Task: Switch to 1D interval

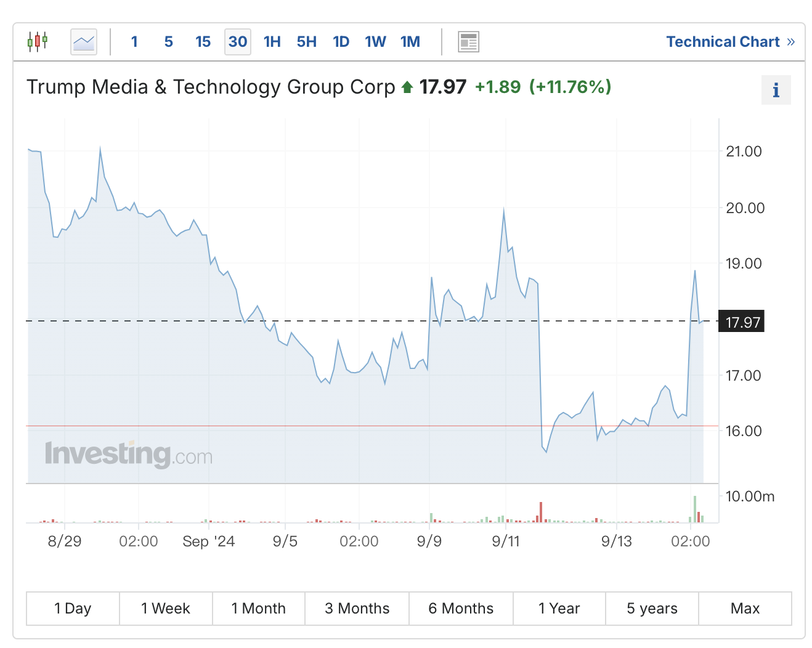Action: click(341, 42)
